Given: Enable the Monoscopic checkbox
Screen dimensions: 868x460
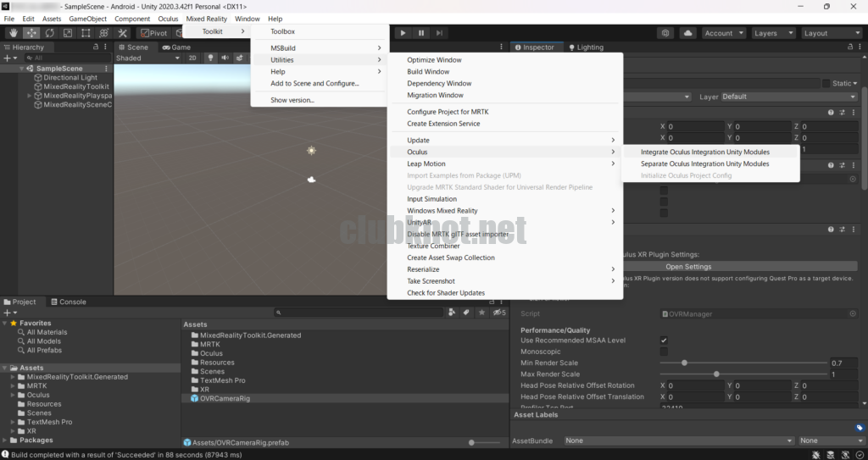Looking at the screenshot, I should click(x=664, y=352).
